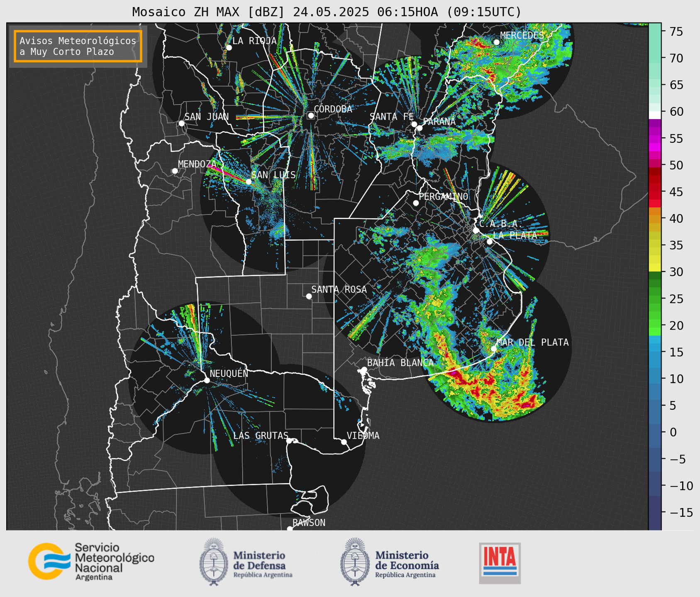Click the Ministerio de Defensa emblem
The height and width of the screenshot is (597, 700).
click(x=214, y=562)
